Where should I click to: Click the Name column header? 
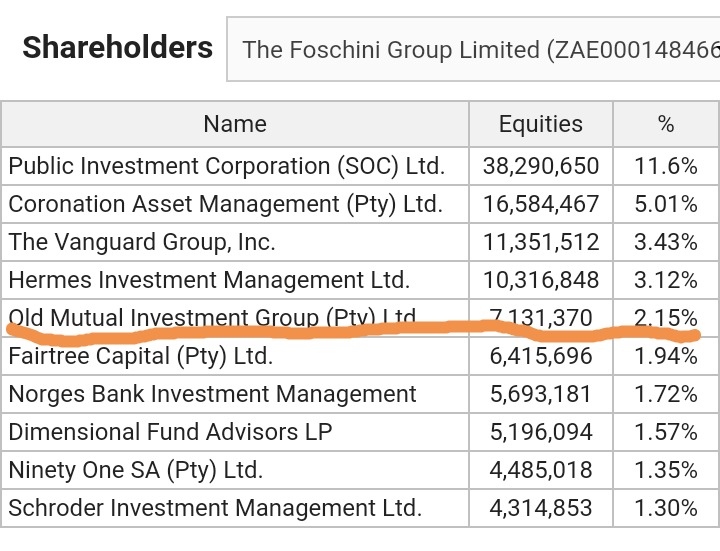tap(235, 124)
